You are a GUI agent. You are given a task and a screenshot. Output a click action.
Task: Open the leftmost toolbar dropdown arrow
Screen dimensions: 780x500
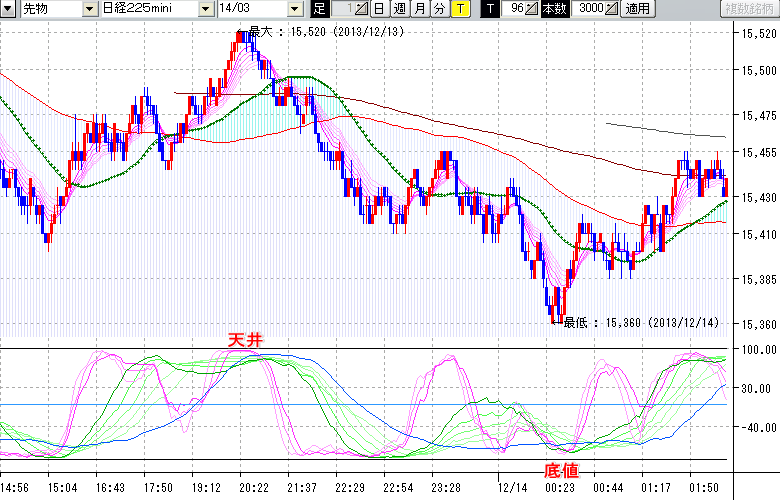pos(8,9)
